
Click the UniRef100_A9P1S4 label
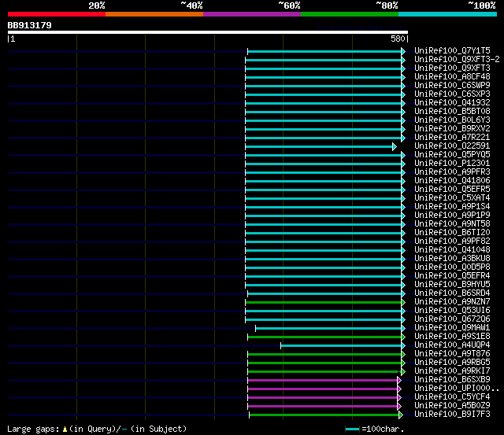452,207
